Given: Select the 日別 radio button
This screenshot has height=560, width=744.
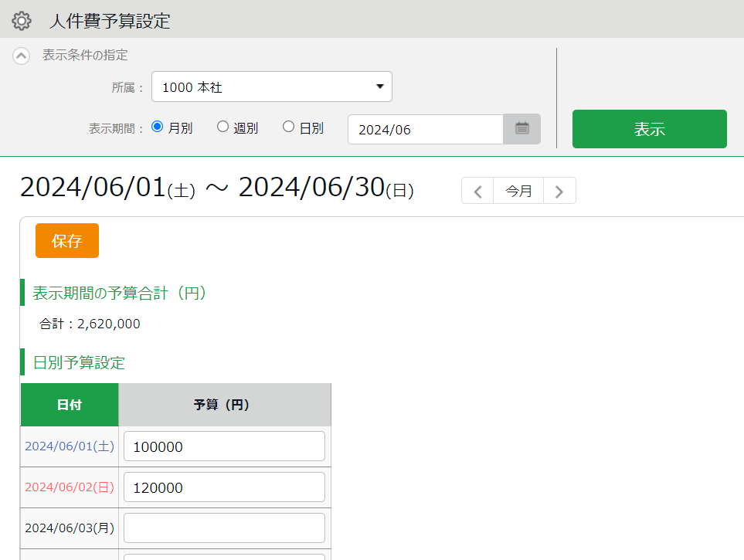Looking at the screenshot, I should (x=288, y=127).
